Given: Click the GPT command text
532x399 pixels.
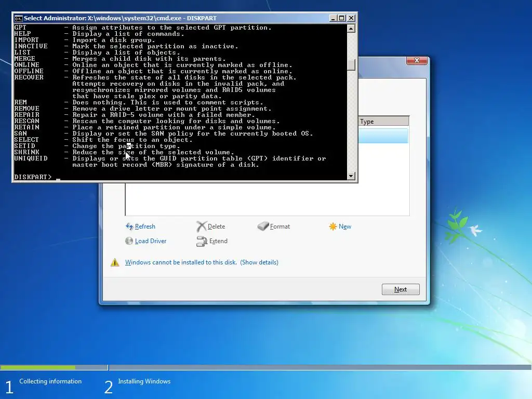Looking at the screenshot, I should click(20, 28).
